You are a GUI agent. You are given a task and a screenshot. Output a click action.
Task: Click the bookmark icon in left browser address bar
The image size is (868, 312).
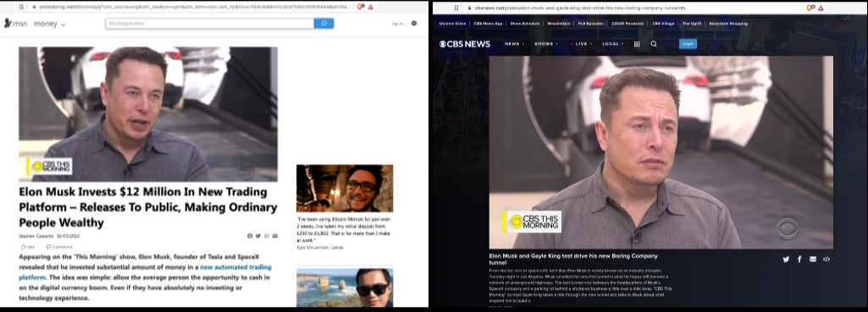tap(21, 8)
